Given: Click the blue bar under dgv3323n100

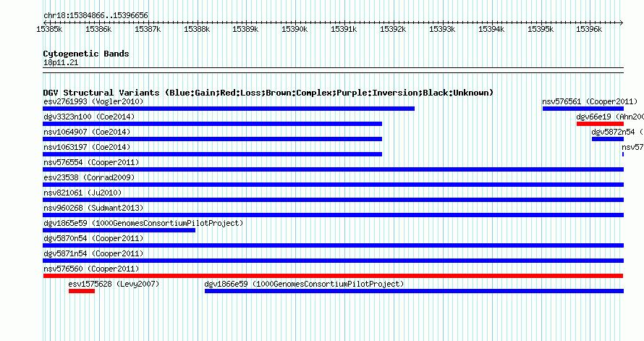Looking at the screenshot, I should pos(212,124).
